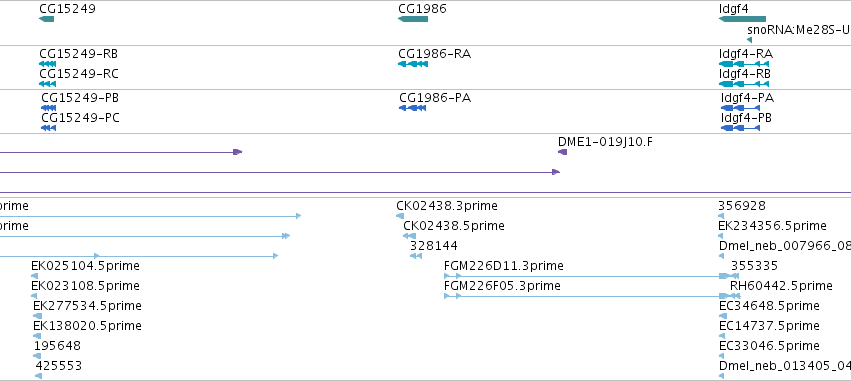
Task: Click the EC34648.5prime label
Action: pyautogui.click(x=769, y=306)
